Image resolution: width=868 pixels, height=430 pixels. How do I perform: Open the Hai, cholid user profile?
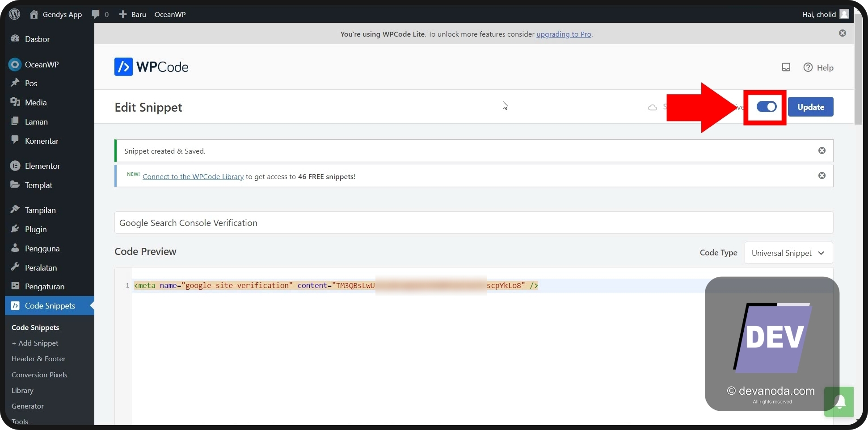click(825, 14)
